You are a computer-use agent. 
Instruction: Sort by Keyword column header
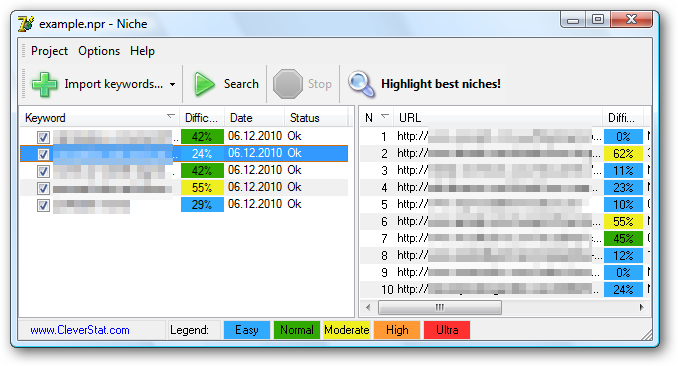point(100,118)
